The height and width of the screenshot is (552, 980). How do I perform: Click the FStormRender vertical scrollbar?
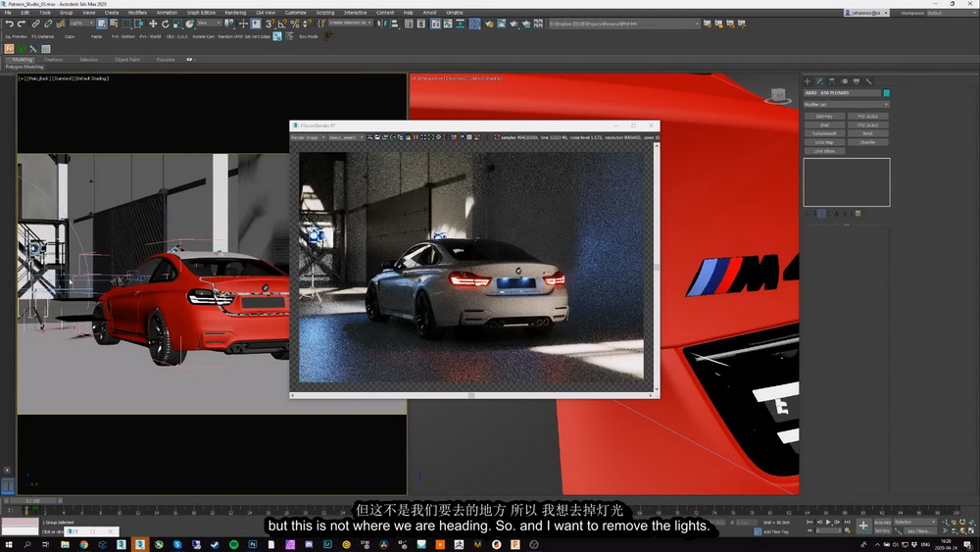(657, 267)
